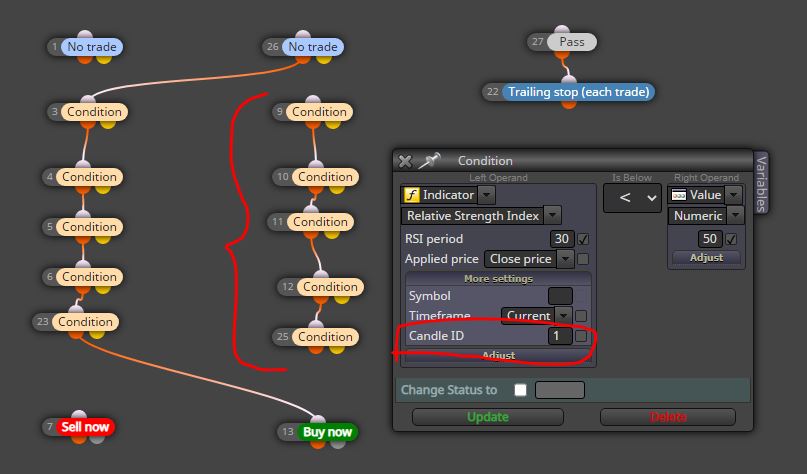The width and height of the screenshot is (807, 474).
Task: Toggle the RSI period checkbox
Action: pyautogui.click(x=583, y=239)
